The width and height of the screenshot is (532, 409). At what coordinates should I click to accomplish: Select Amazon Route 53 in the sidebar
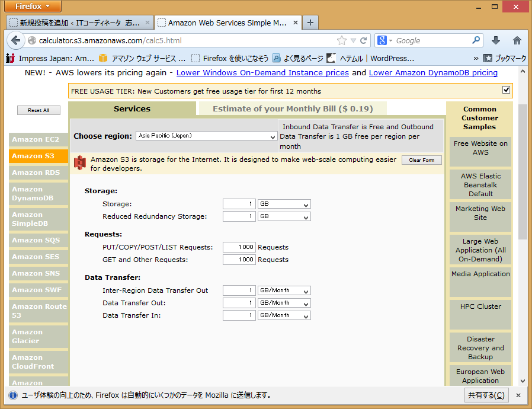39,311
